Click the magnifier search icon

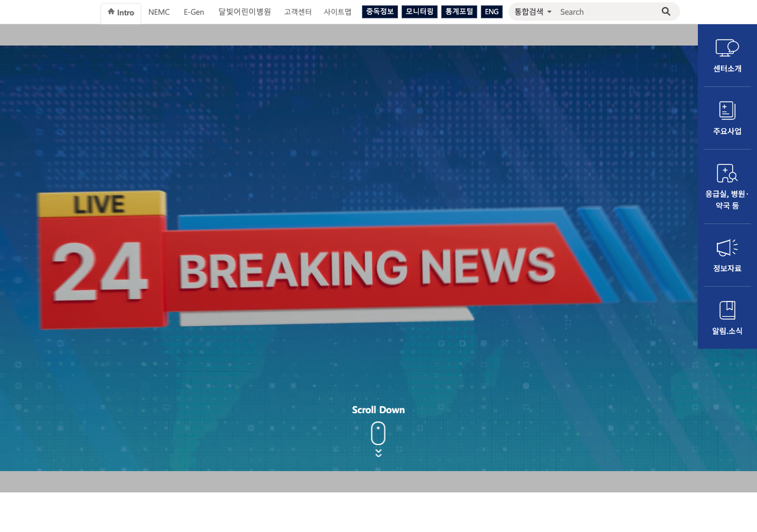coord(666,11)
